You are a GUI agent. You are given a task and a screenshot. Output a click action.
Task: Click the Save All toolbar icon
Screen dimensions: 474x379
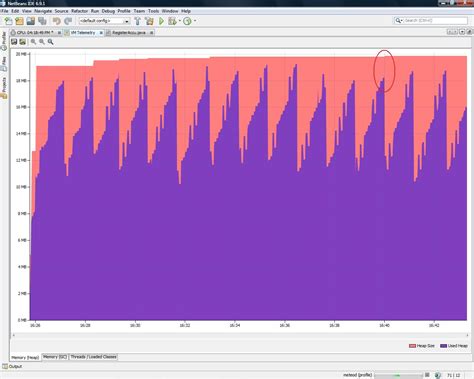[x=42, y=21]
